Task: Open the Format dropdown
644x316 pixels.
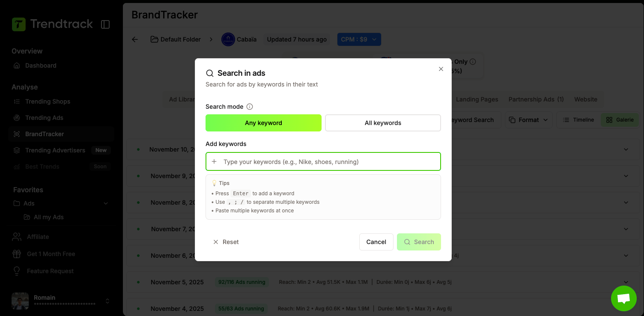Action: [528, 120]
